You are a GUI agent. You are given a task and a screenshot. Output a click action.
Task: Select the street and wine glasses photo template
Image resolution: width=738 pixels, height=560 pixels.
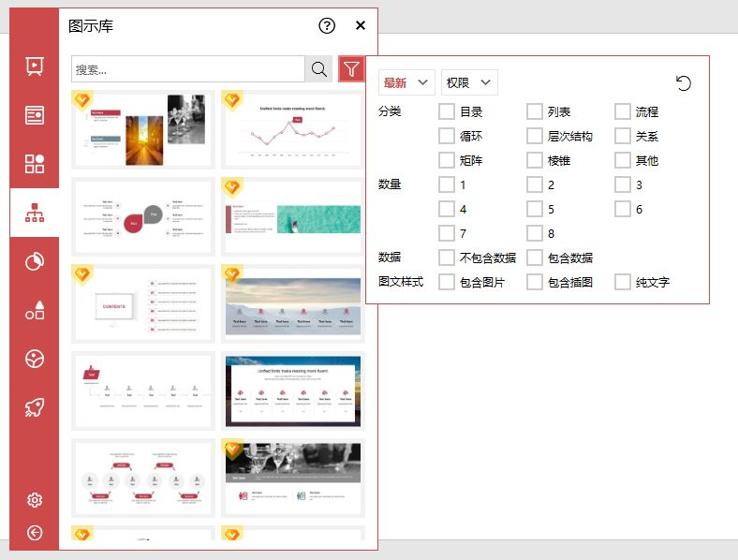point(143,130)
